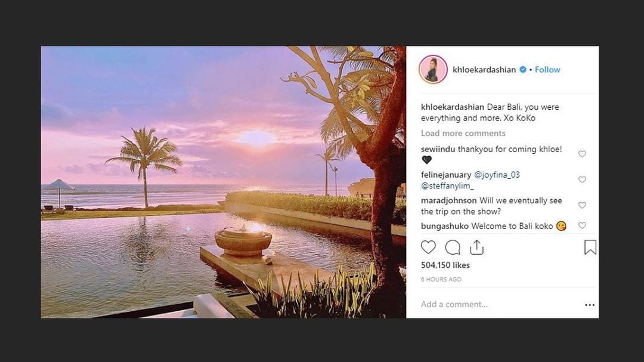
Task: Like sewiindu's comment using its heart
Action: pyautogui.click(x=582, y=154)
